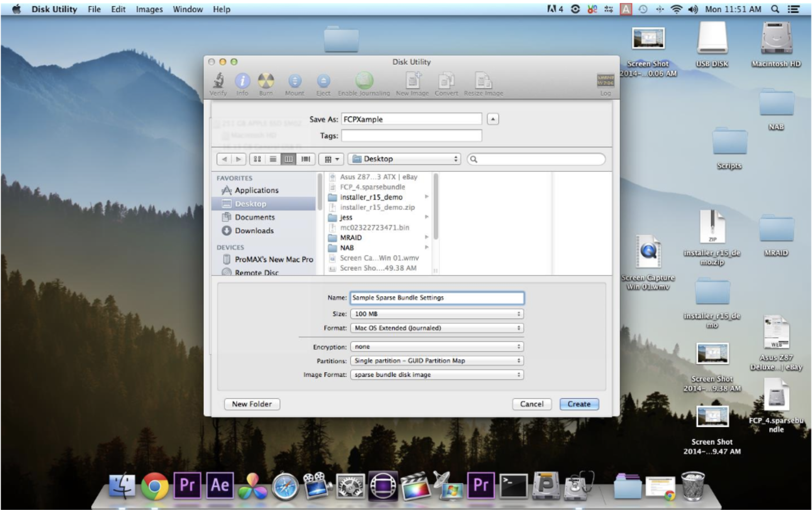Open Finder from the Dock

click(122, 485)
